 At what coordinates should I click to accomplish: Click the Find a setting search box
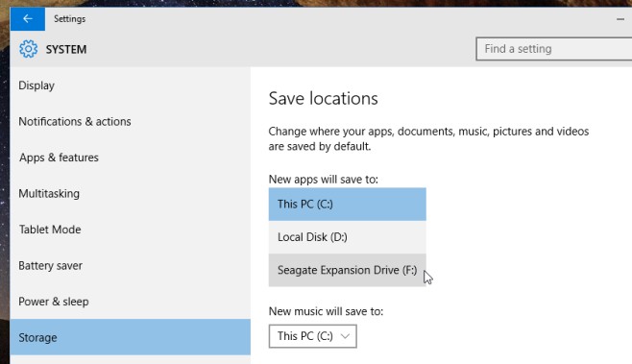click(x=554, y=49)
